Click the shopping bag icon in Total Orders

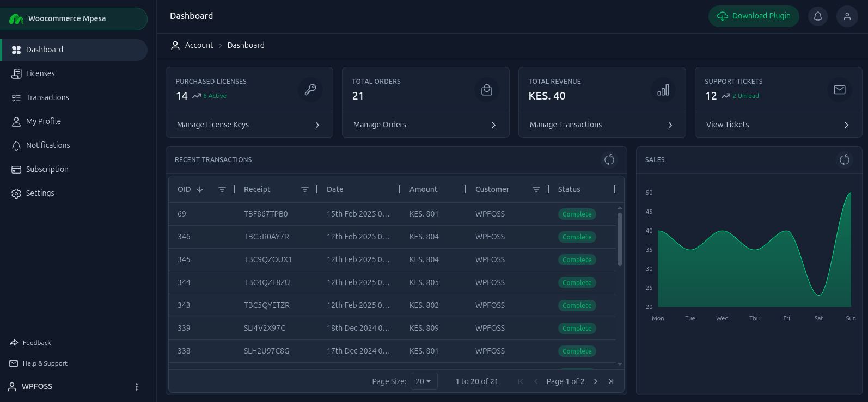click(x=487, y=90)
